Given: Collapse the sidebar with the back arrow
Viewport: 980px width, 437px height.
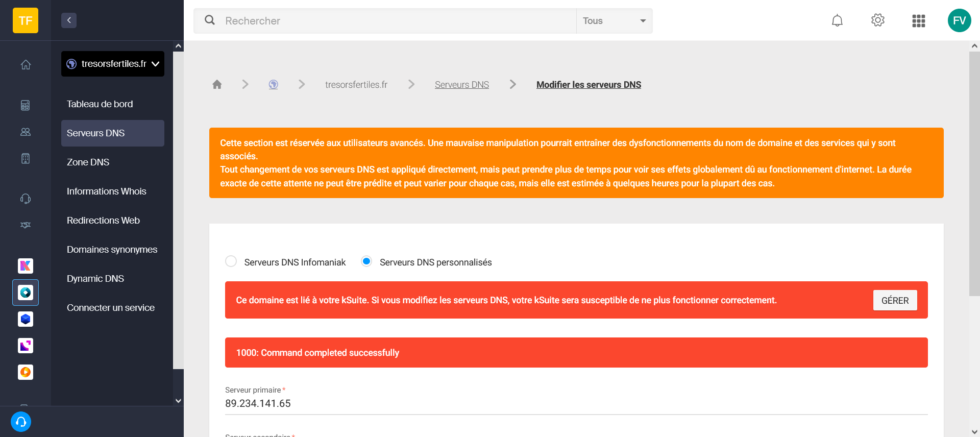Looking at the screenshot, I should pyautogui.click(x=69, y=20).
